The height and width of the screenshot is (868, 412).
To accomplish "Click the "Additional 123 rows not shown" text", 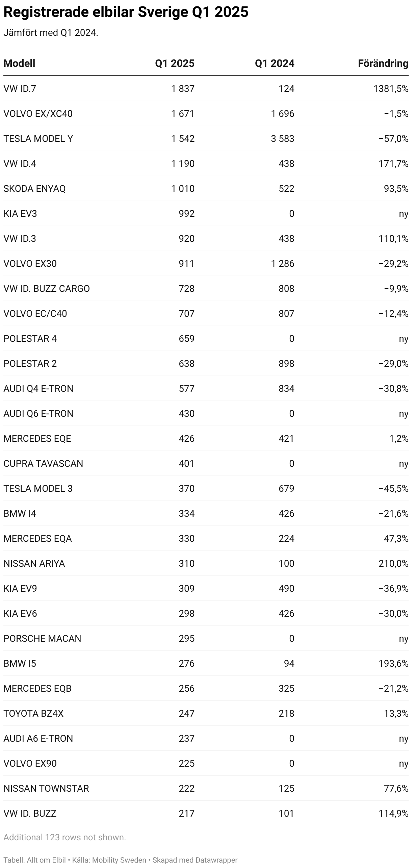I will [65, 838].
